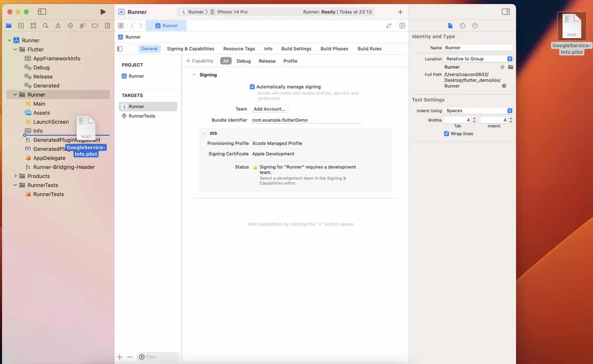Click the + Capability button

pos(200,61)
